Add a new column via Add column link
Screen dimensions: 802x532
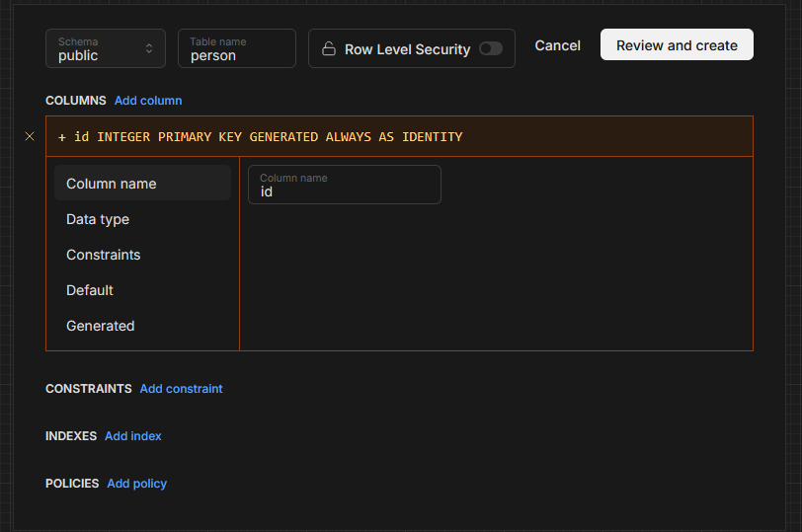click(x=148, y=100)
